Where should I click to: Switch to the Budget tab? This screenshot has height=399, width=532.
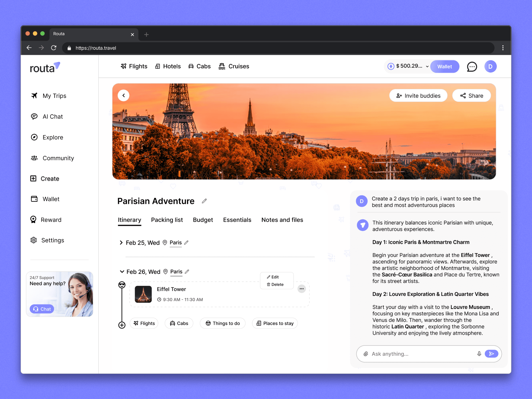[x=203, y=220]
